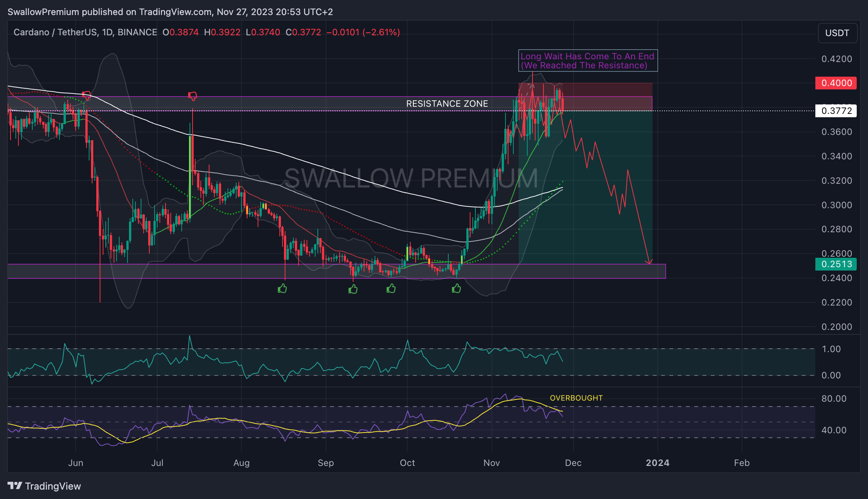Image resolution: width=868 pixels, height=499 pixels.
Task: Click the 0.2200 price axis label
Action: point(837,302)
